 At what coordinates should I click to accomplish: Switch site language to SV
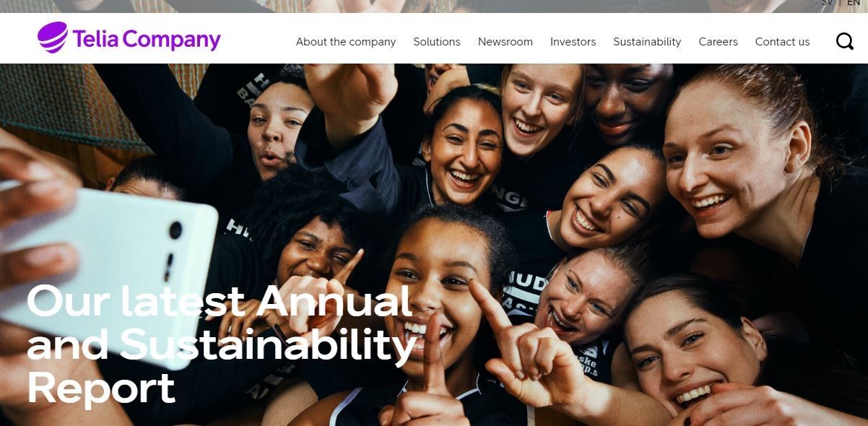(x=827, y=3)
